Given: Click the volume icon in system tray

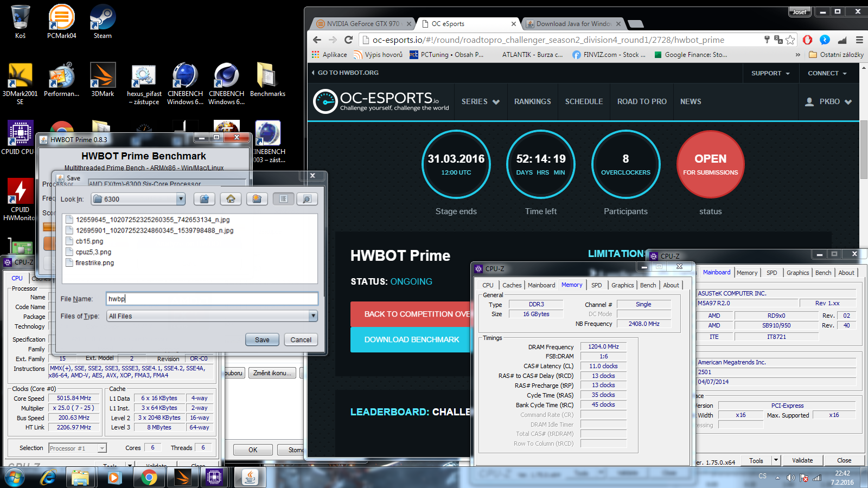Looking at the screenshot, I should pyautogui.click(x=790, y=478).
